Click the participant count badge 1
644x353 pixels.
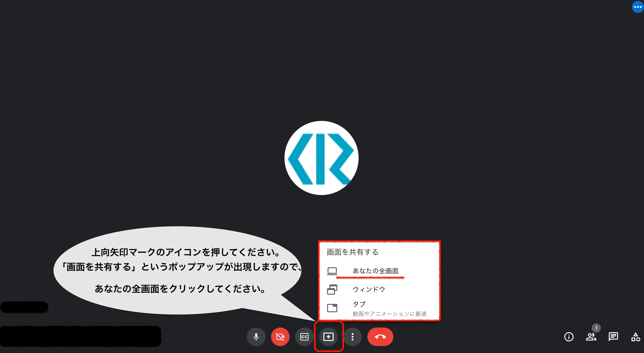[596, 328]
